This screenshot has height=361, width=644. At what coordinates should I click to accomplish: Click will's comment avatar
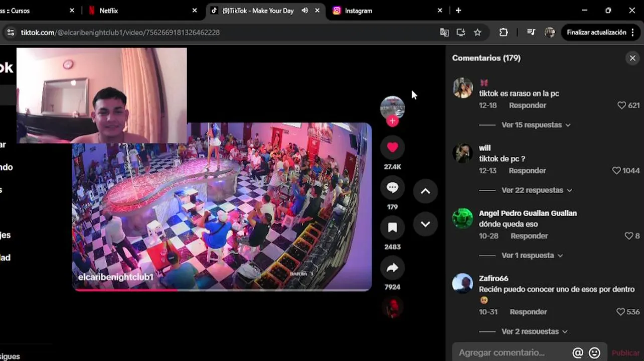462,153
